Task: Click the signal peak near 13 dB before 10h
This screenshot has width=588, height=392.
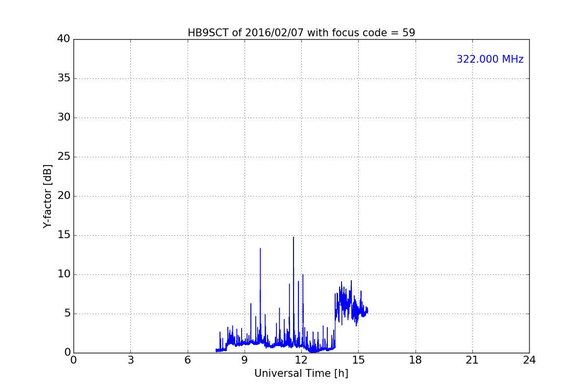Action: (260, 248)
